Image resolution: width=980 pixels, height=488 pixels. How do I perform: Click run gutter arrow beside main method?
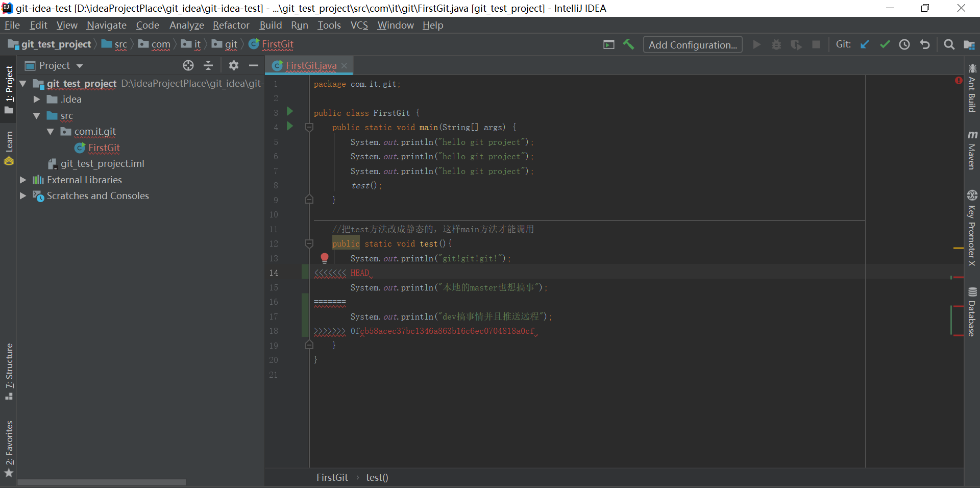coord(290,126)
